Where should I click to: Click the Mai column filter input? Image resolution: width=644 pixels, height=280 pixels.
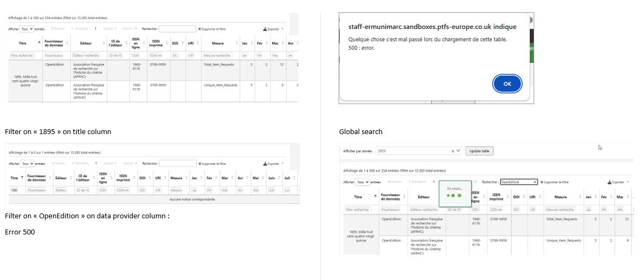[256, 190]
